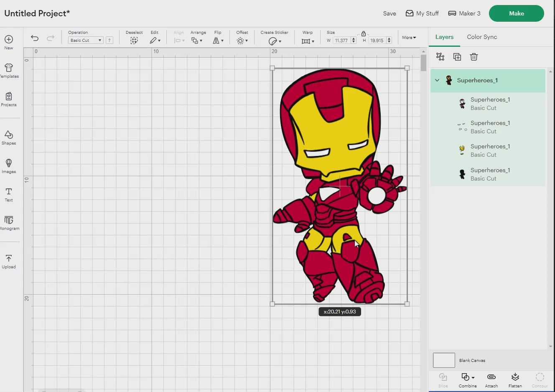The width and height of the screenshot is (555, 392).
Task: Click the canvas vertical scrollbar
Action: 423,63
